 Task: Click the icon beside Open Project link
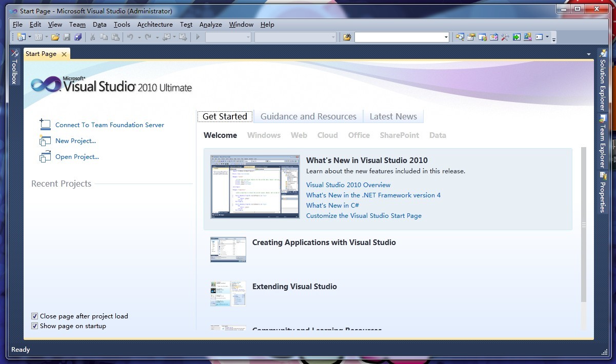point(45,156)
